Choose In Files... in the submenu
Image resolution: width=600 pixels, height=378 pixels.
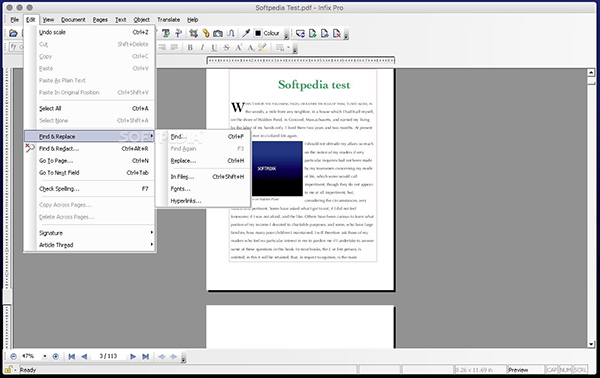pyautogui.click(x=203, y=177)
